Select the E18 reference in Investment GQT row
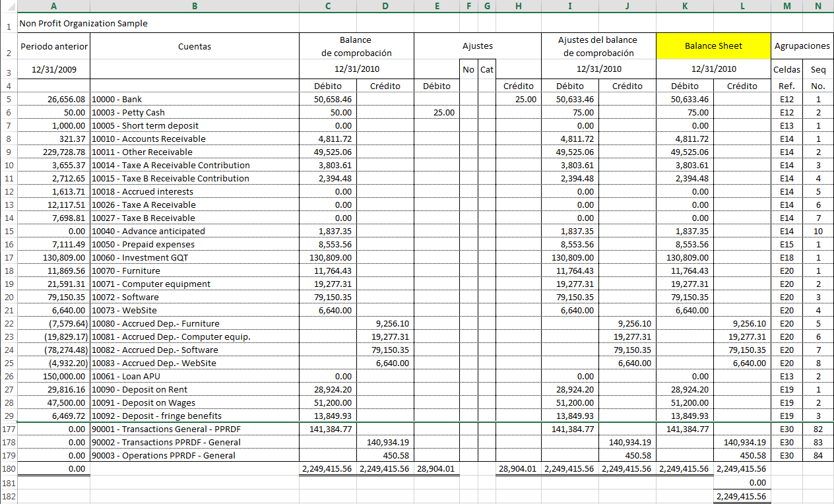 pos(786,257)
